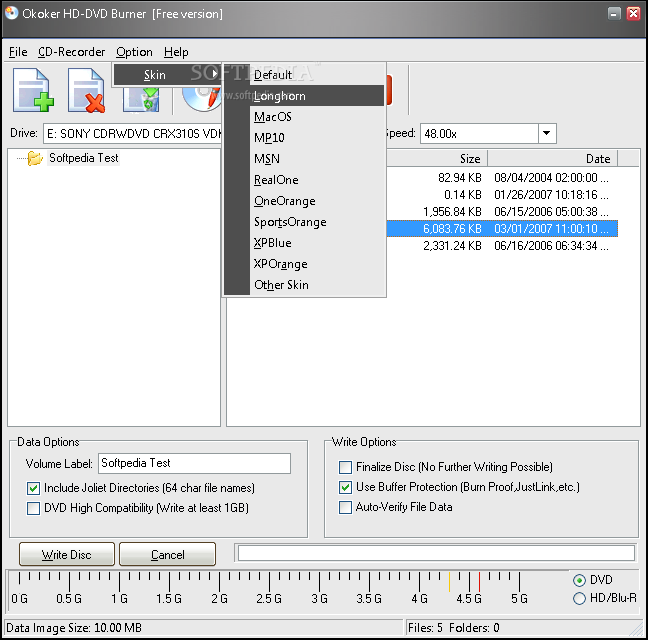Click the Add Files toolbar icon
The image size is (648, 640).
(x=33, y=90)
